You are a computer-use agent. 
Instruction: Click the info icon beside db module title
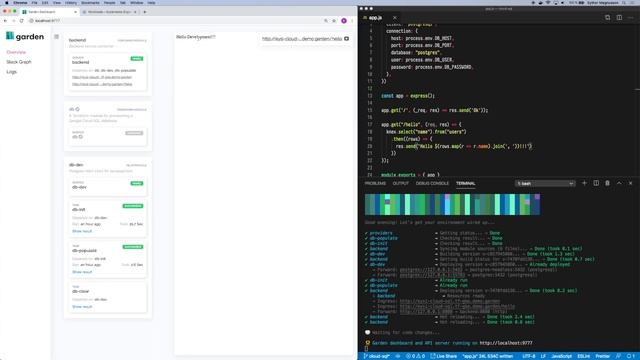(x=78, y=109)
